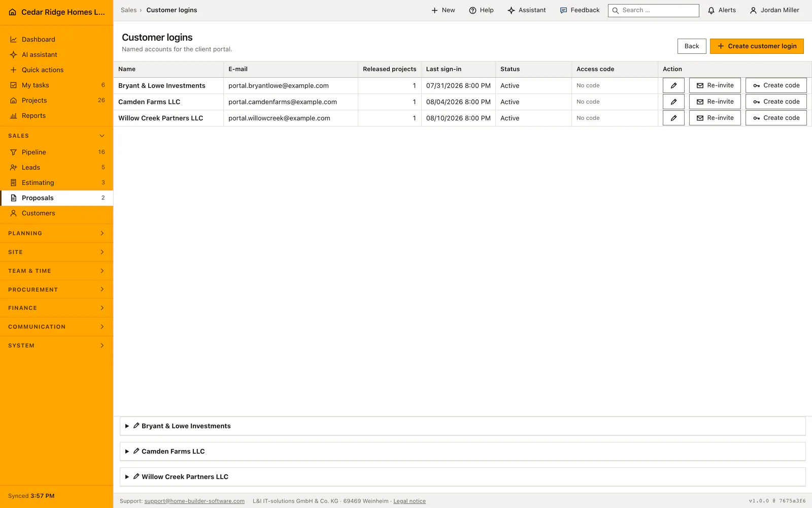
Task: Open the Leads list
Action: (56, 167)
